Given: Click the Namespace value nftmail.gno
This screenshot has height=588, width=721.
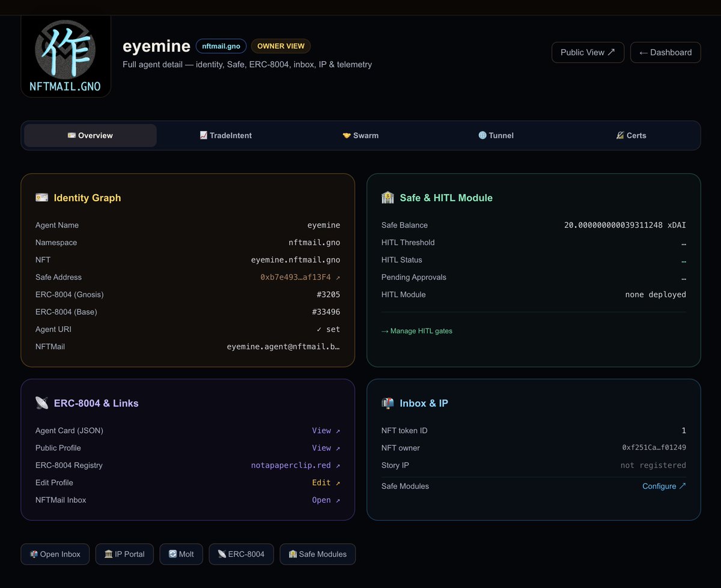Looking at the screenshot, I should tap(314, 243).
